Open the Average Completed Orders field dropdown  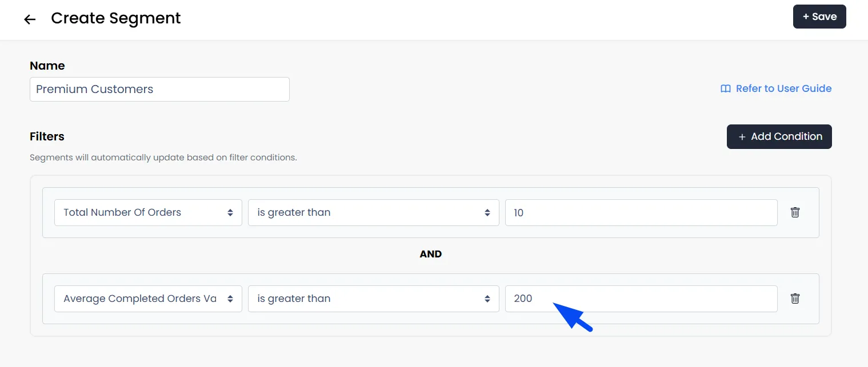click(x=148, y=299)
